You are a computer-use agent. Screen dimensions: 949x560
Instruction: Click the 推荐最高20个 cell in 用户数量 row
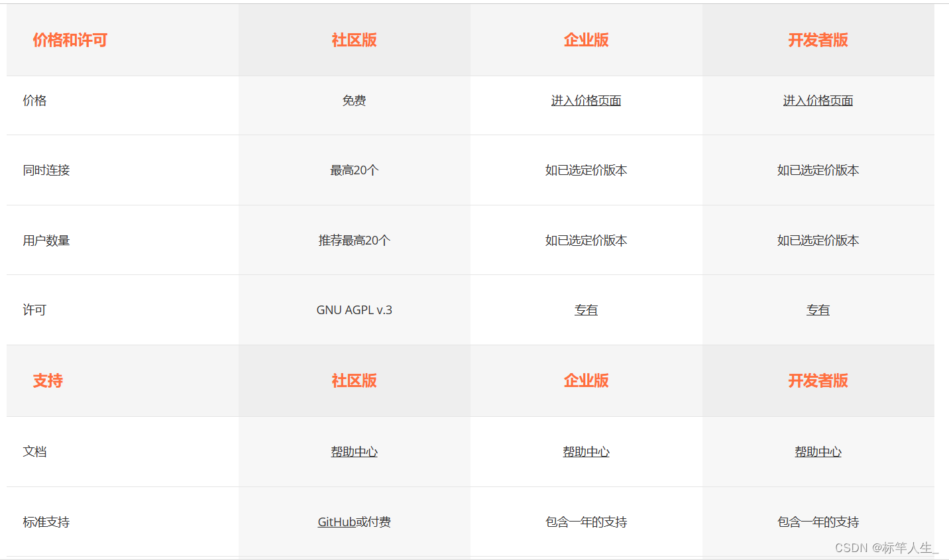[354, 240]
